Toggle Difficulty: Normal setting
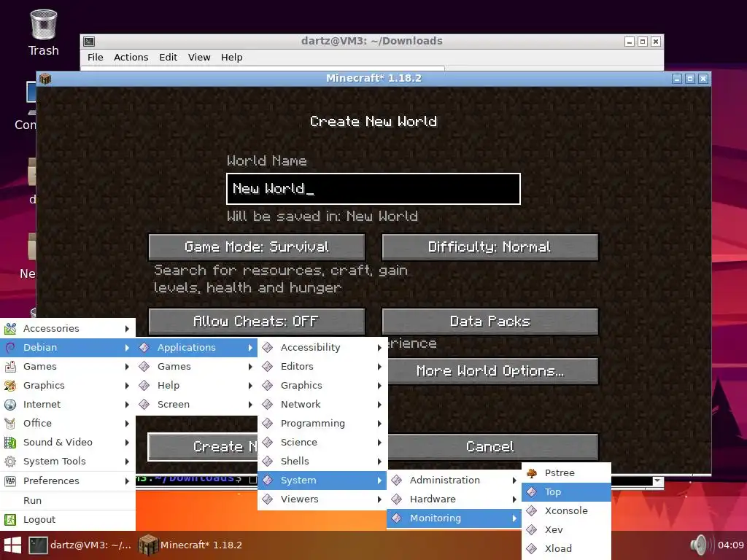The width and height of the screenshot is (747, 560). [x=489, y=246]
